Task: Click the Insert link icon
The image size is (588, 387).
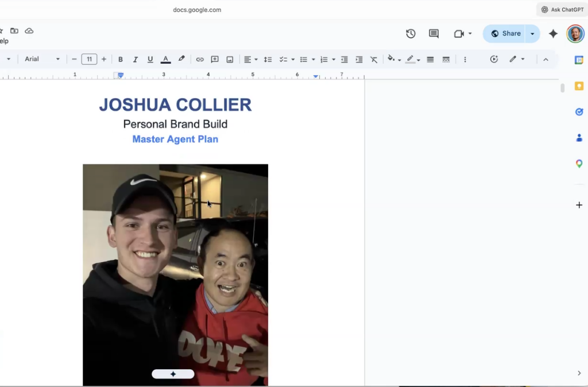Action: [200, 59]
